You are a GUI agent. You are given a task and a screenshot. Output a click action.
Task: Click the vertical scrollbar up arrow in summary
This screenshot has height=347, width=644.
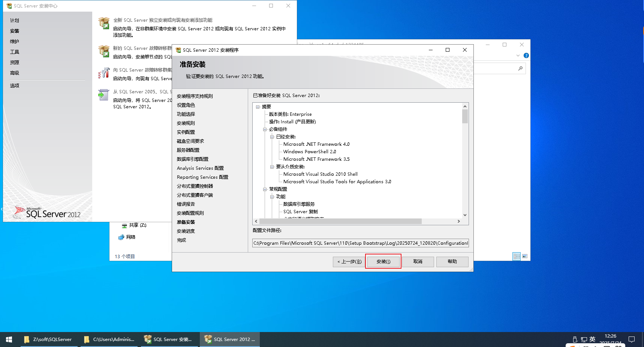tap(465, 106)
